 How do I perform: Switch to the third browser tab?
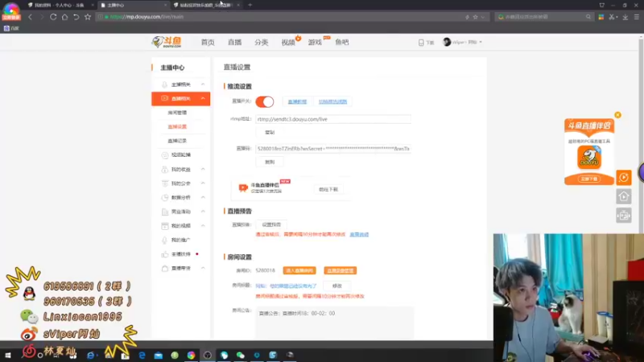pos(207,6)
